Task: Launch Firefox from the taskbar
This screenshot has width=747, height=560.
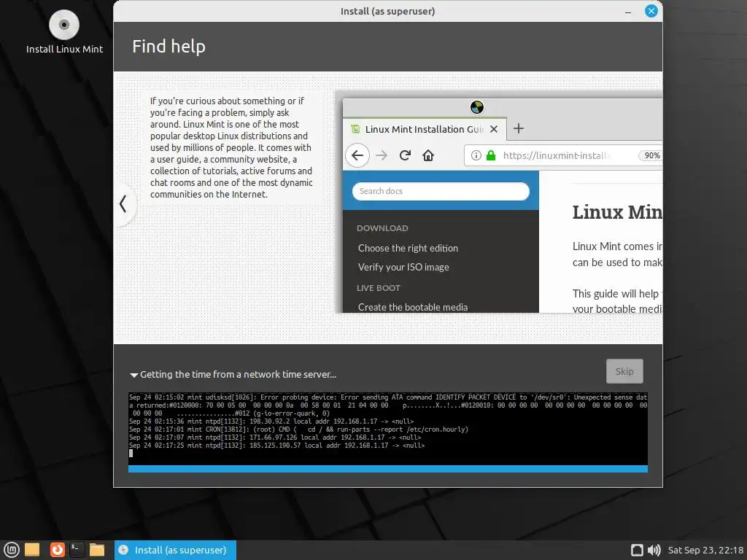Action: (57, 550)
